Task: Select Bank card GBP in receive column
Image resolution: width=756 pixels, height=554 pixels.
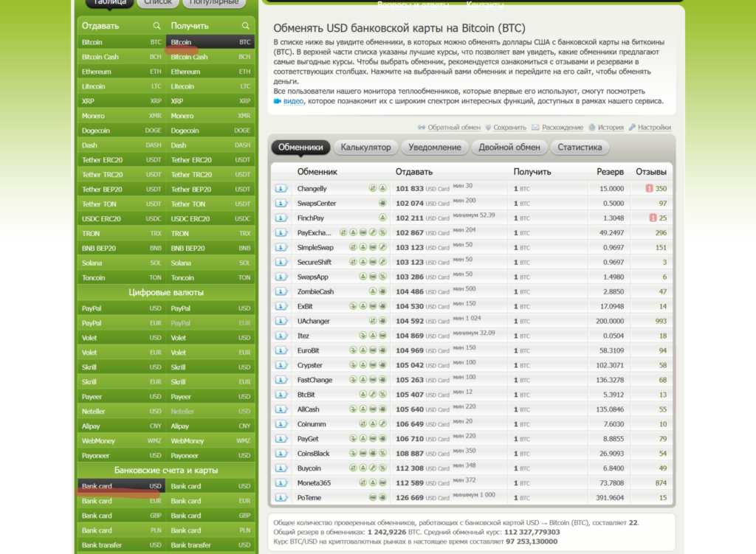Action: pyautogui.click(x=210, y=516)
